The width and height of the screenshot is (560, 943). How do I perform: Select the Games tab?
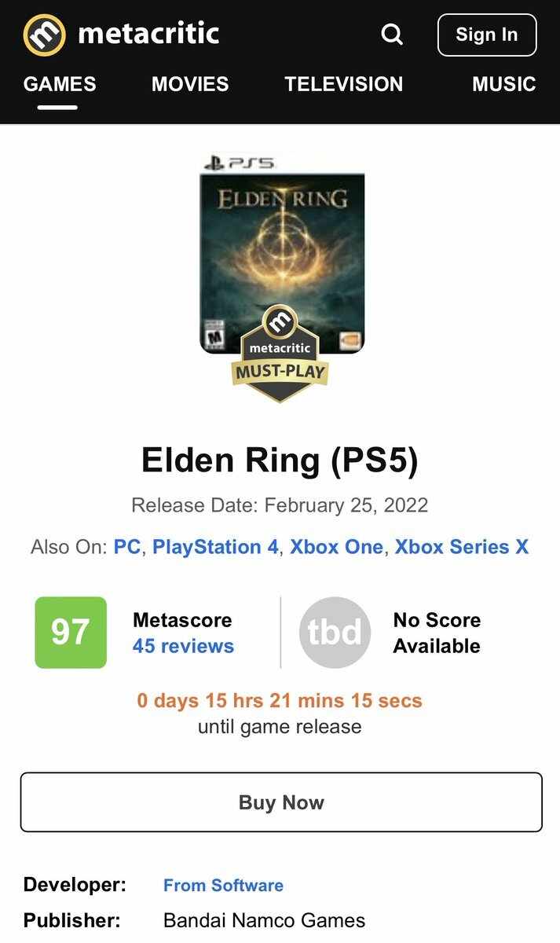tap(60, 84)
